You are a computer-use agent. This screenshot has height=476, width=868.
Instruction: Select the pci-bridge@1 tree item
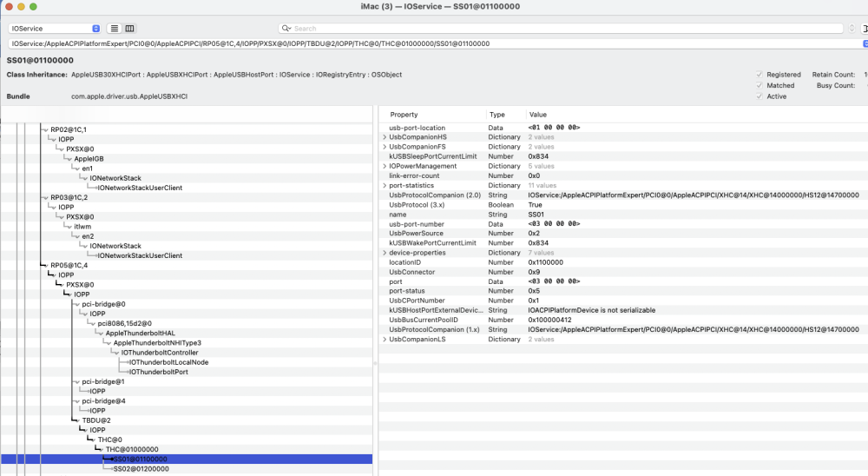(x=103, y=382)
